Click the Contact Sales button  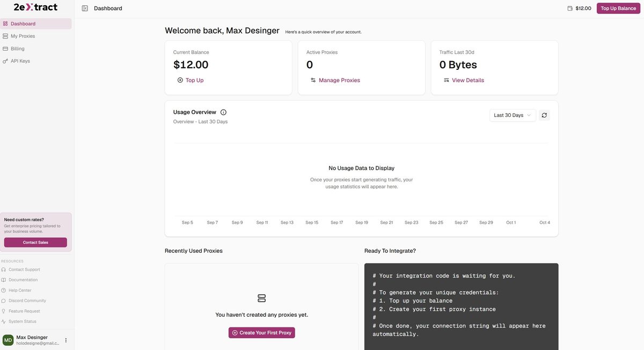pyautogui.click(x=35, y=243)
